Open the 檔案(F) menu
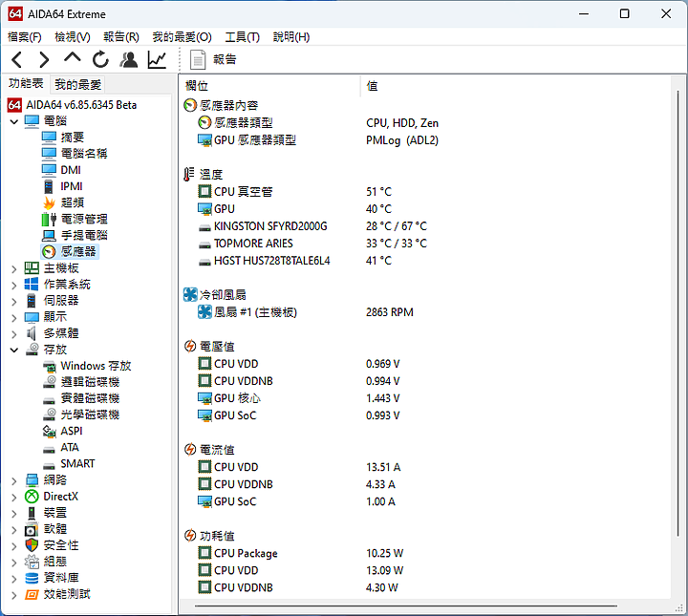Screen dimensions: 688x616 pyautogui.click(x=25, y=37)
